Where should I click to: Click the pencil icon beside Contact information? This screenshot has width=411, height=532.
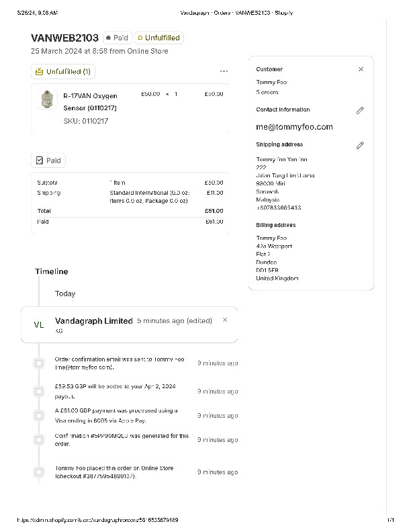point(360,110)
